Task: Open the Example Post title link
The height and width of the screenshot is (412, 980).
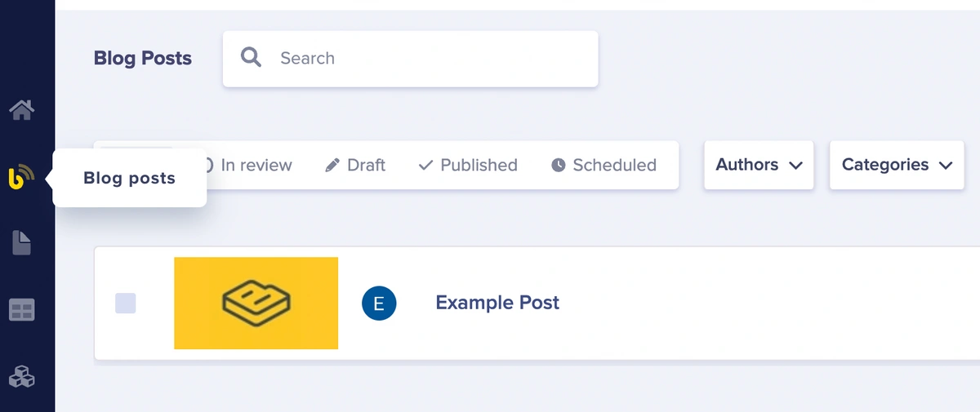Action: [x=497, y=303]
